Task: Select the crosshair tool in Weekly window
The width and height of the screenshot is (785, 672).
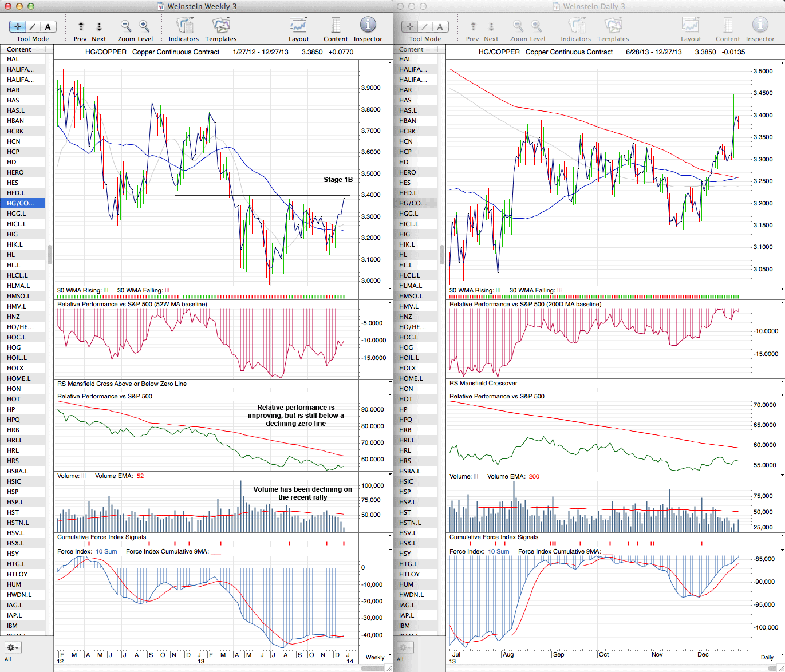Action: pyautogui.click(x=18, y=26)
